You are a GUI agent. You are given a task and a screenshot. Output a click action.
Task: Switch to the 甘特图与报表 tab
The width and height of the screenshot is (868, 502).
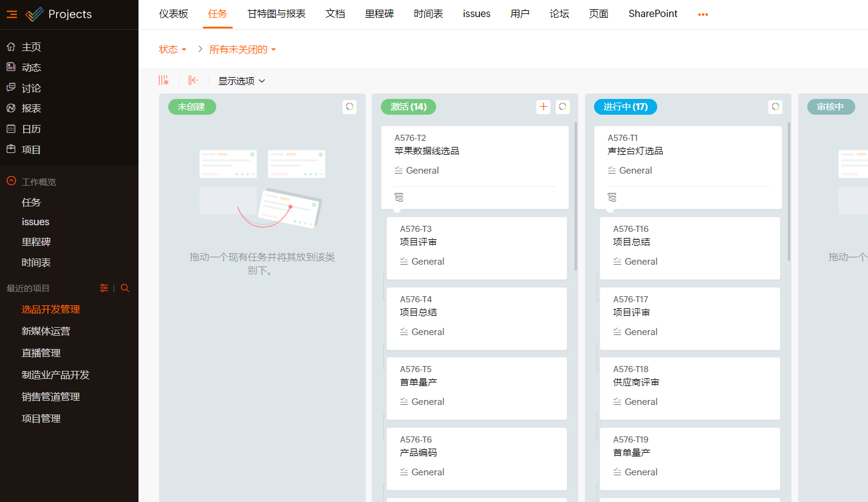276,13
